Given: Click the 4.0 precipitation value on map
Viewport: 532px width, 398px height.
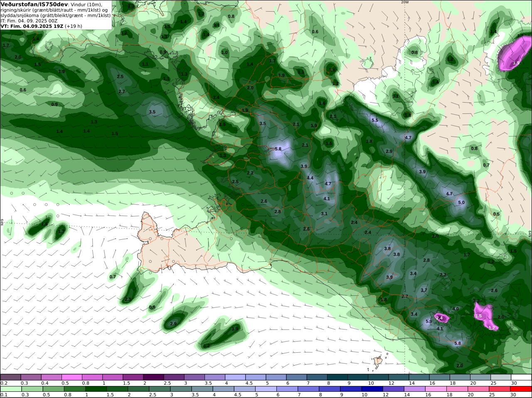Looking at the screenshot, I should pos(456,309).
